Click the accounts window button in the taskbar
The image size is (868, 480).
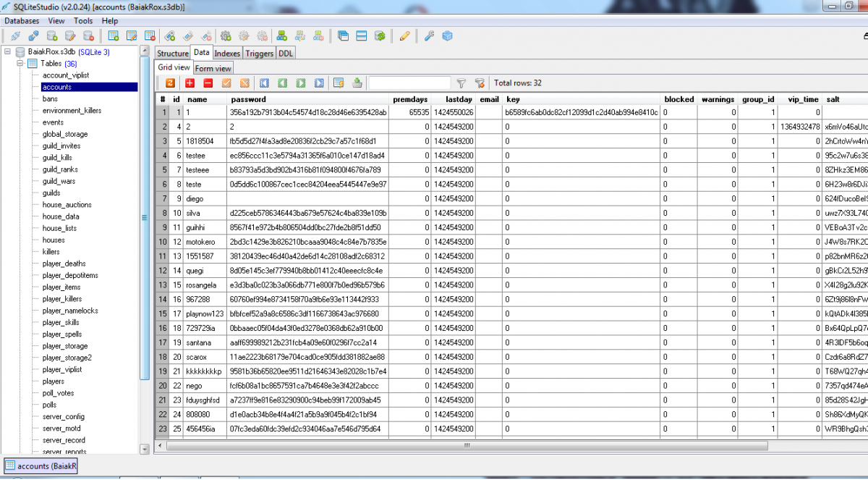[x=41, y=466]
